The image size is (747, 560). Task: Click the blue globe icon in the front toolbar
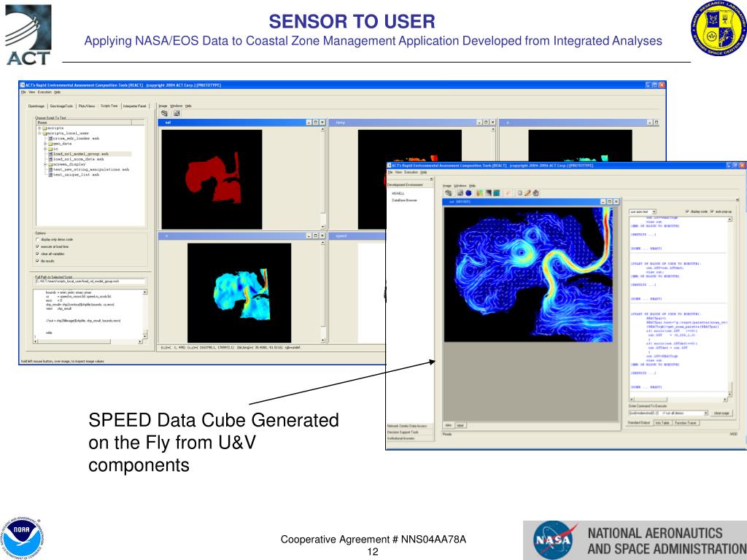(x=468, y=192)
